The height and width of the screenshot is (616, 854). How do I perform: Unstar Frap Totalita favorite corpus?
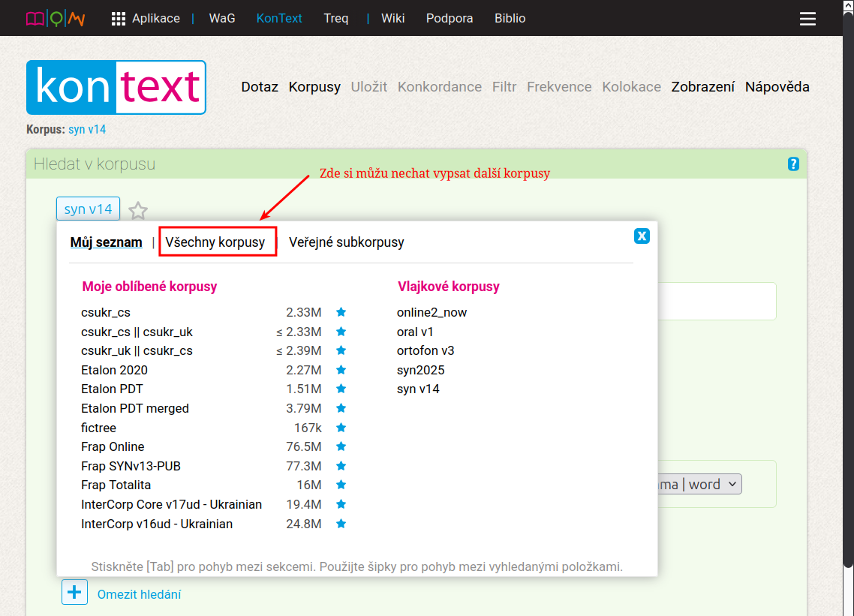click(x=341, y=485)
